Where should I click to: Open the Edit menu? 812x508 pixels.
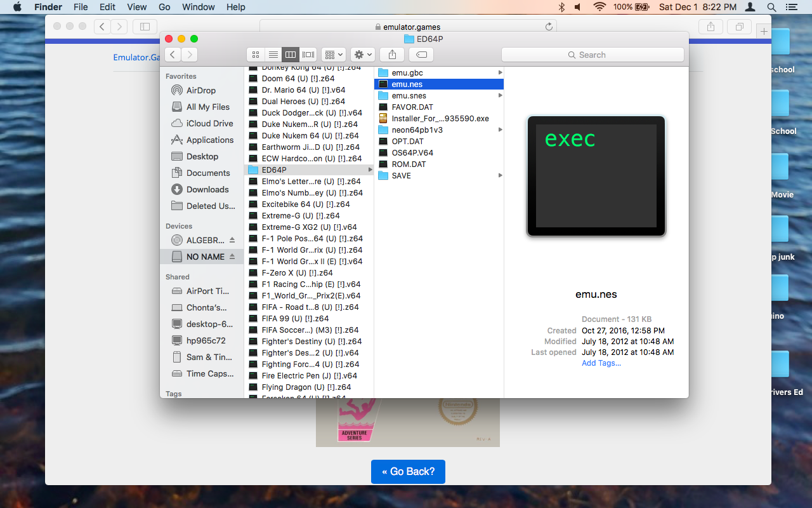click(107, 7)
